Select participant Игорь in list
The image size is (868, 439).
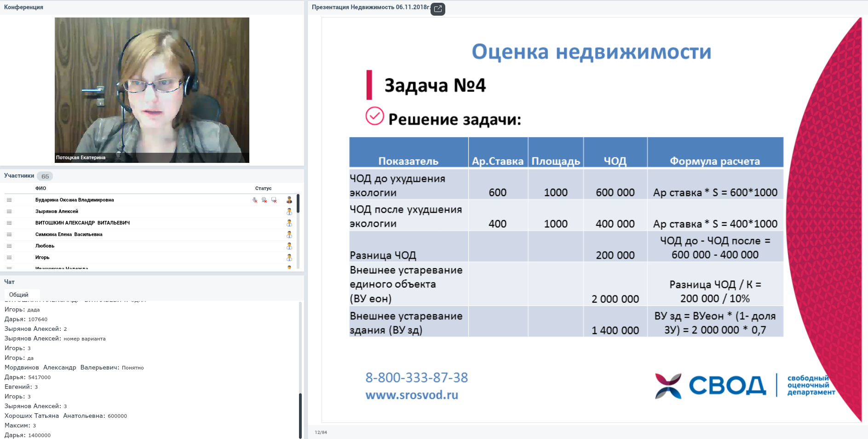tap(42, 257)
